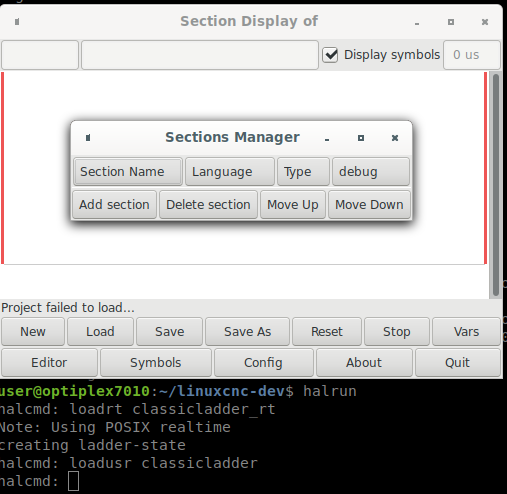Quit ClassicLadder via Quit button
Viewport: 507px width, 494px height.
457,363
